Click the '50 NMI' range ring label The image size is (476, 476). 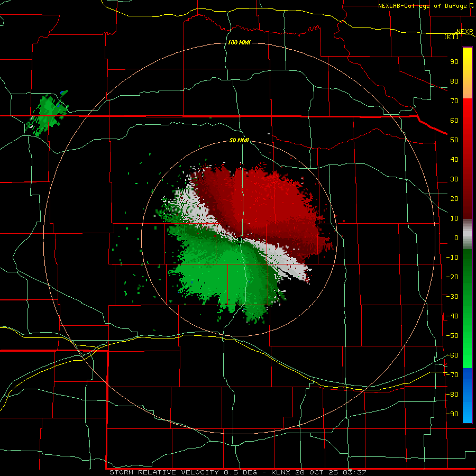pyautogui.click(x=239, y=140)
